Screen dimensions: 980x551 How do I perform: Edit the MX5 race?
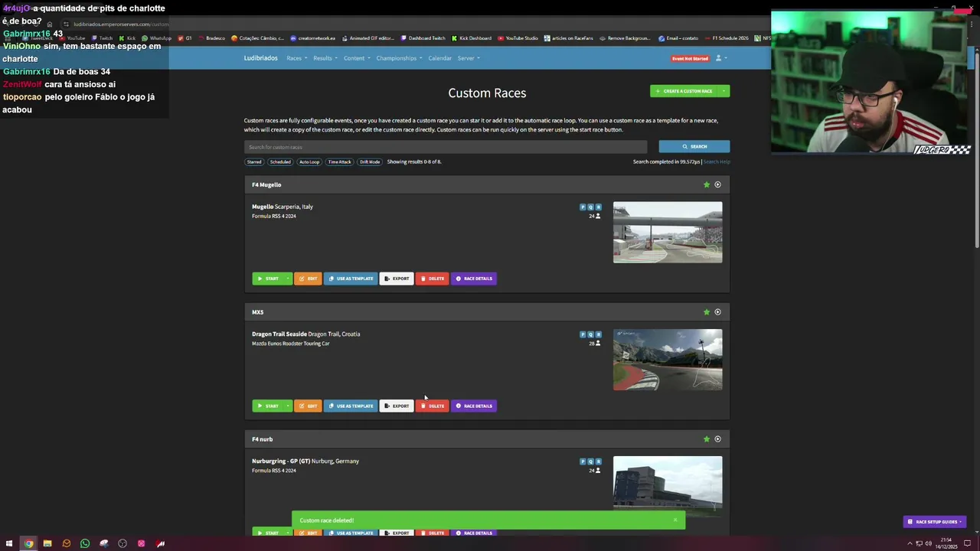[308, 406]
